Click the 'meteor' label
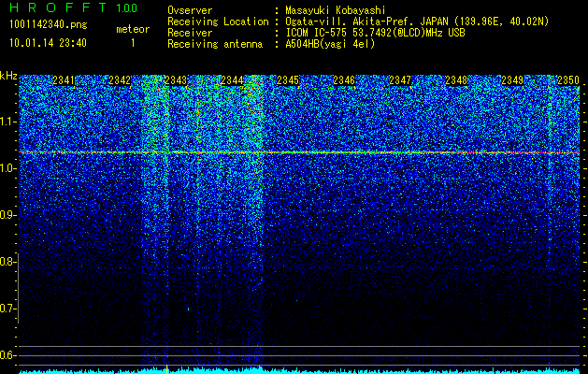Viewport: 588px width, 374px height. (x=133, y=29)
